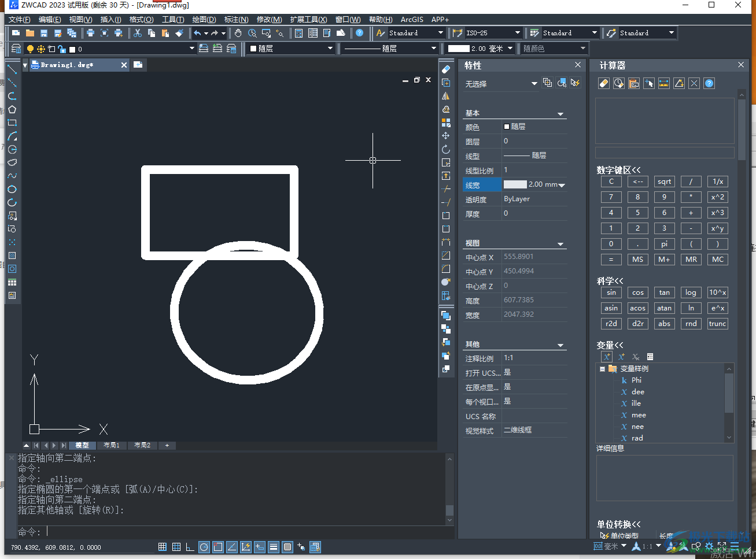Click the Match Properties brush icon
The image size is (756, 559).
pyautogui.click(x=179, y=33)
